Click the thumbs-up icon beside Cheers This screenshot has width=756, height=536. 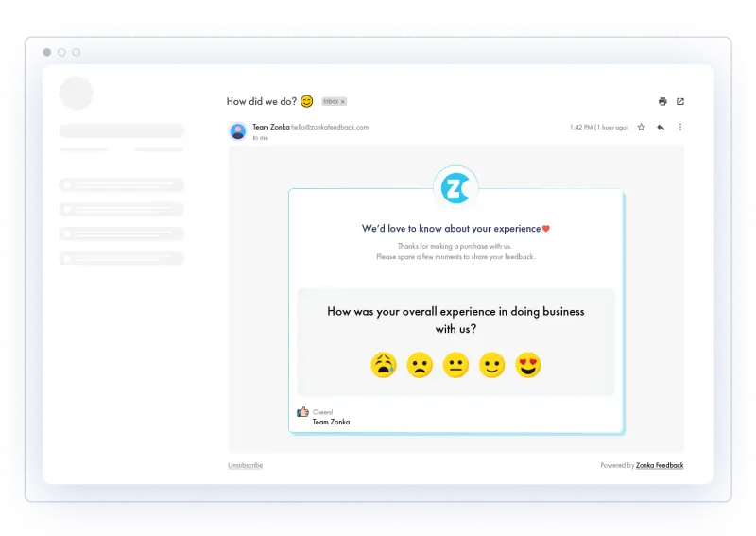pyautogui.click(x=302, y=412)
